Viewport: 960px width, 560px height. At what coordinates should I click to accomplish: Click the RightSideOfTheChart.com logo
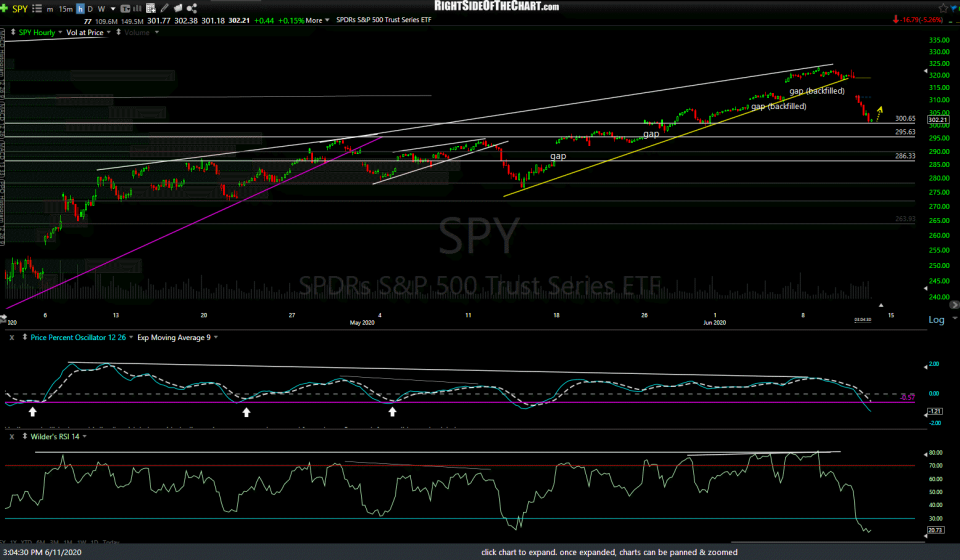point(497,6)
